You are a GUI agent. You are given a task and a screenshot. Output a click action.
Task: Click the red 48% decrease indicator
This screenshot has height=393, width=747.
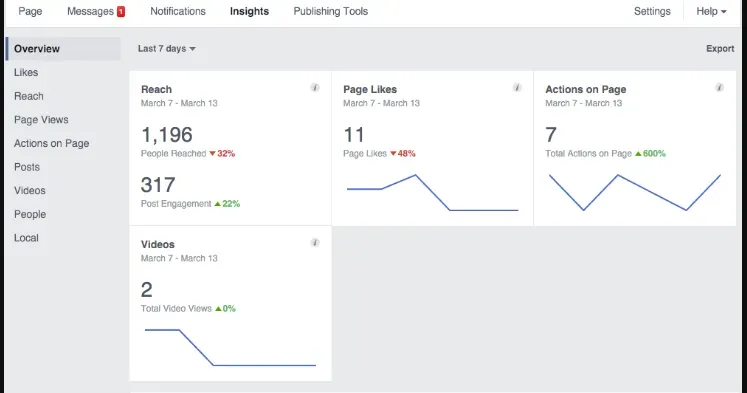point(403,153)
